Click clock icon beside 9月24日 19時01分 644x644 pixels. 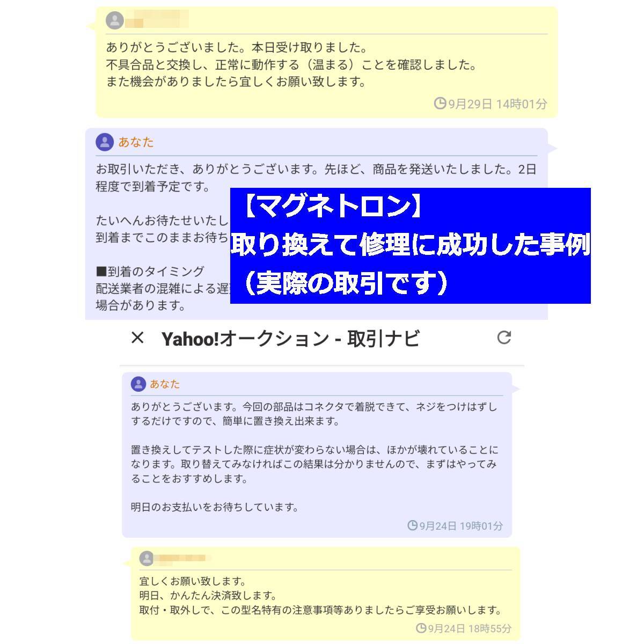tap(412, 525)
